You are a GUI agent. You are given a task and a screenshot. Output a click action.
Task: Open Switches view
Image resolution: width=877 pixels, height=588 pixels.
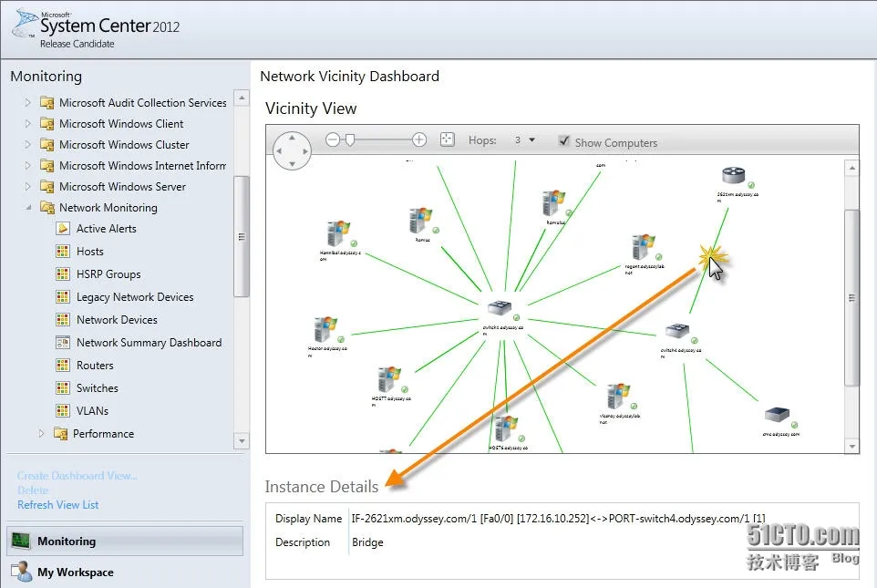98,387
